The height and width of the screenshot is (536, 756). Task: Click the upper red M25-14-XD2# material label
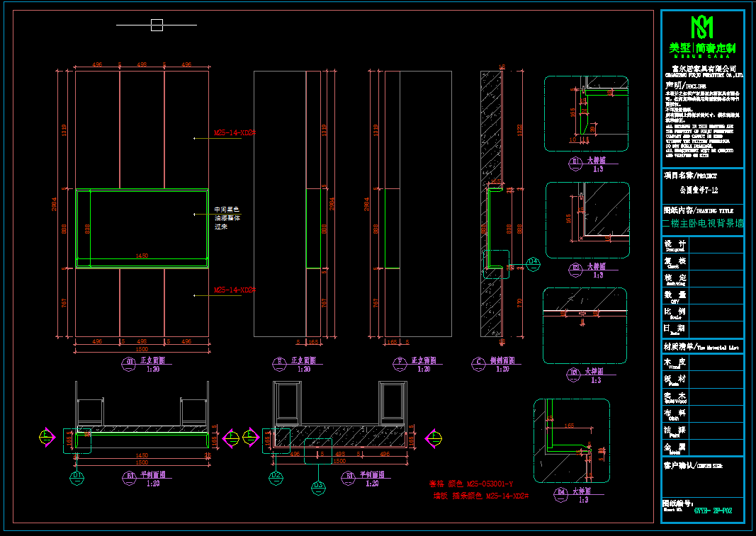(234, 132)
